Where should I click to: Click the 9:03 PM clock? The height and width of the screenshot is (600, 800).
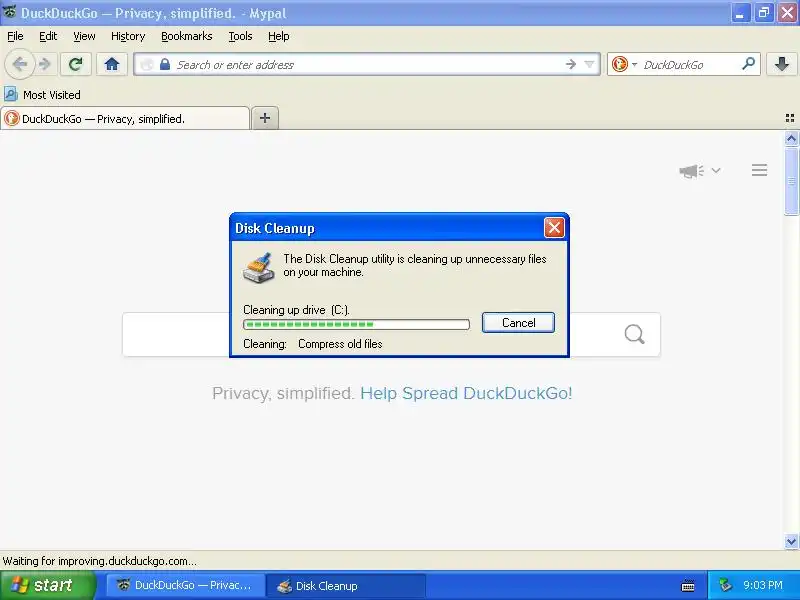(x=763, y=585)
